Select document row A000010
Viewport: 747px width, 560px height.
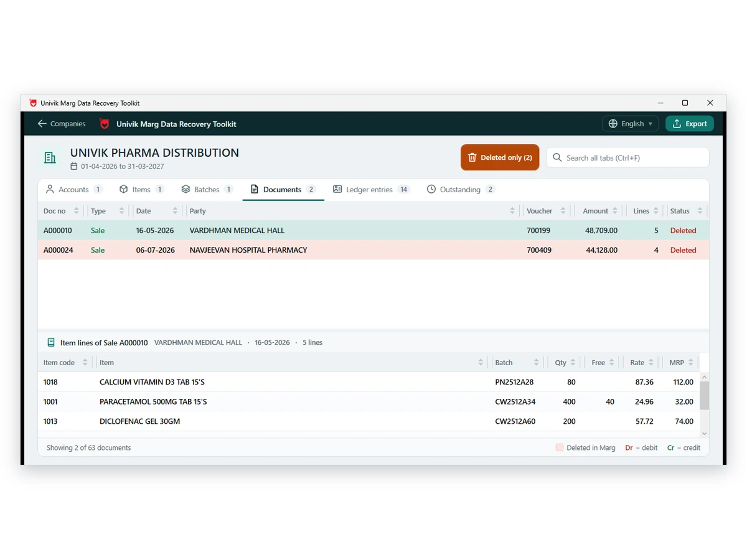click(374, 230)
